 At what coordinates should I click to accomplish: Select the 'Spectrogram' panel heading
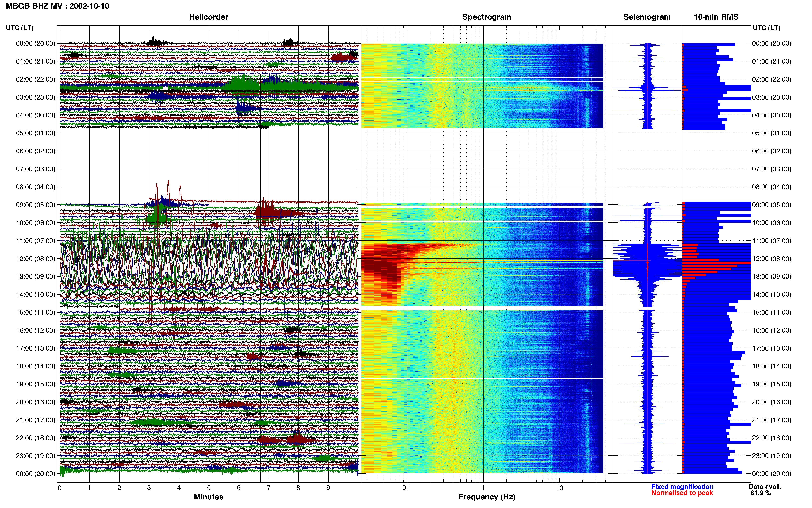pos(487,17)
